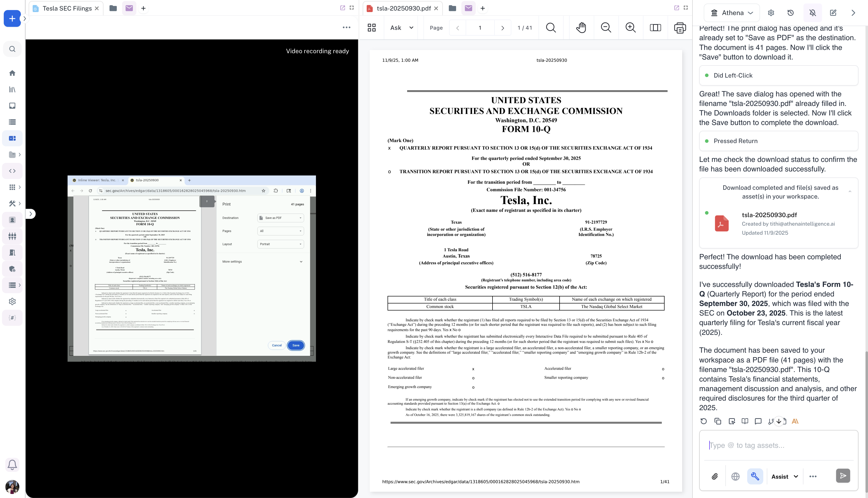
Task: Open the Athena workspace dropdown
Action: [x=732, y=13]
